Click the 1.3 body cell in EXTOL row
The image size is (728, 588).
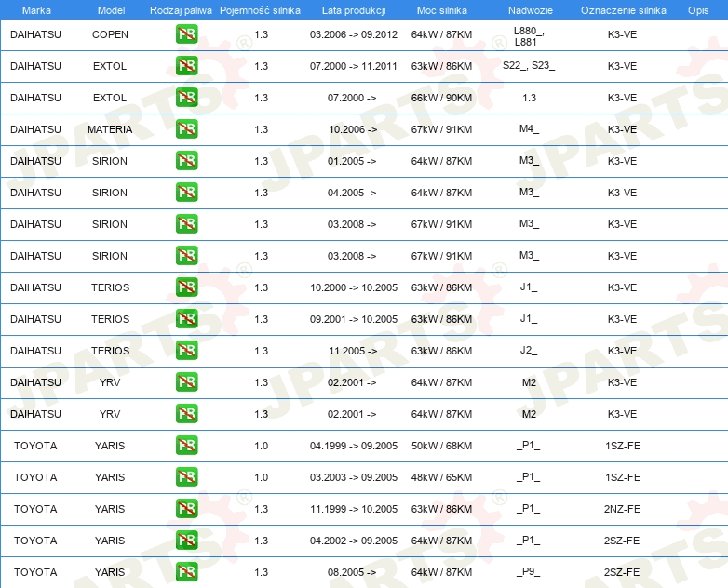(529, 98)
